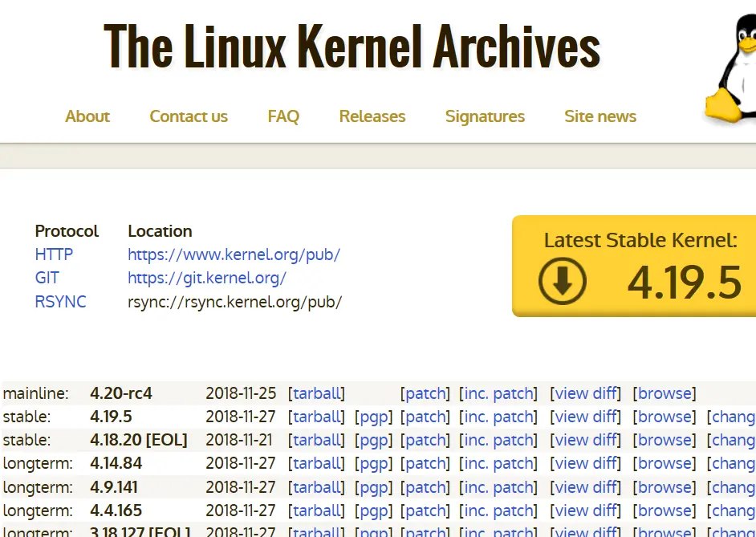Image resolution: width=756 pixels, height=537 pixels.
Task: View diff for 4.18.20 [EOL]
Action: pyautogui.click(x=586, y=440)
